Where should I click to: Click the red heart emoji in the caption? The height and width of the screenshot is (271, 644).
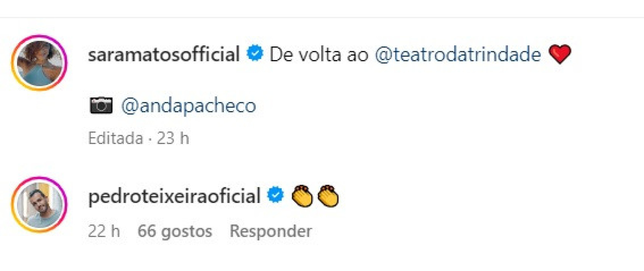pyautogui.click(x=561, y=53)
